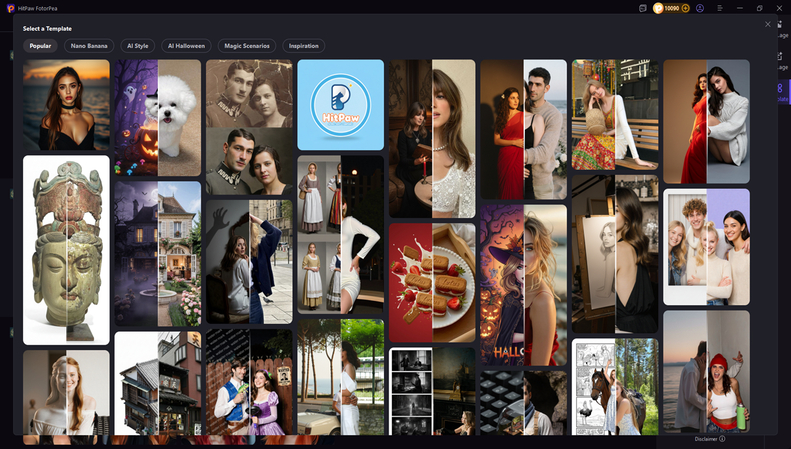Choose the couple with purple dress template
The width and height of the screenshot is (791, 449).
coord(249,382)
